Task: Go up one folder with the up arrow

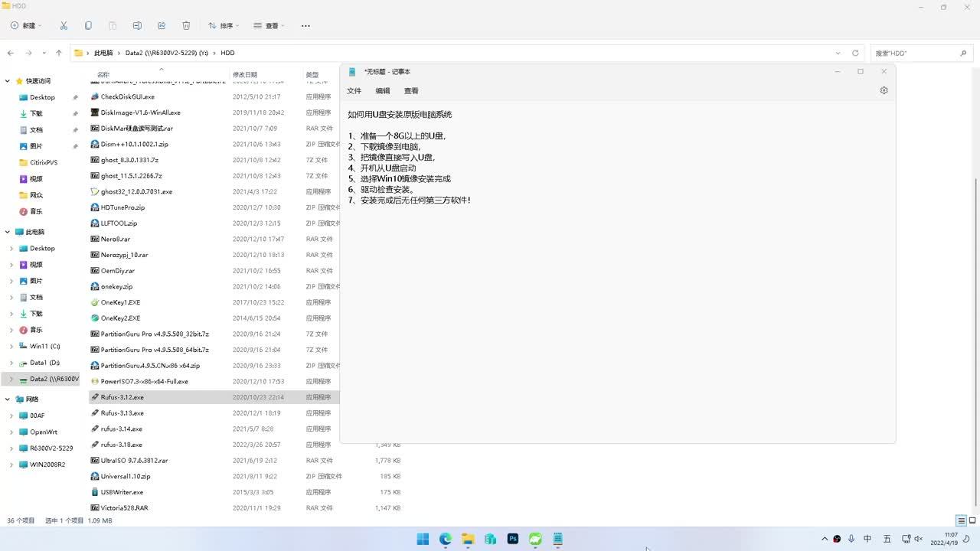Action: click(x=59, y=53)
